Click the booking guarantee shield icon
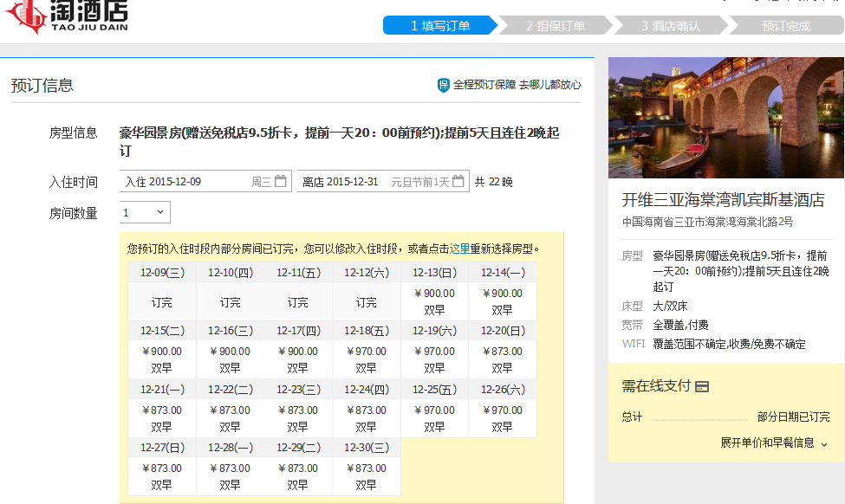 click(444, 85)
